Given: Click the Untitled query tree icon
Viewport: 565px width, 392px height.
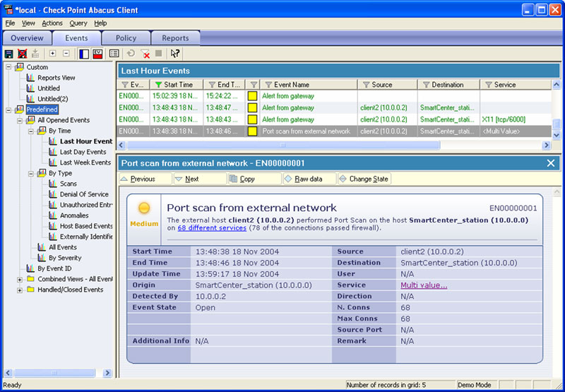Looking at the screenshot, I should (x=30, y=88).
